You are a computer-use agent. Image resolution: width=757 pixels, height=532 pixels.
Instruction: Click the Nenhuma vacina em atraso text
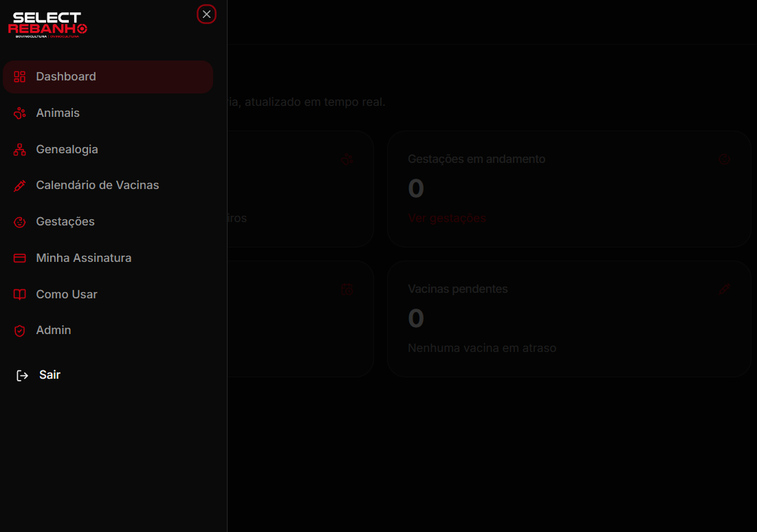point(482,348)
